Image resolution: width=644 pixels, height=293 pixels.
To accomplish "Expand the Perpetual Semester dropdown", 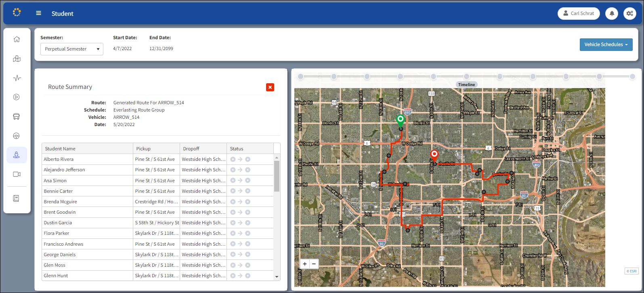I will click(72, 49).
